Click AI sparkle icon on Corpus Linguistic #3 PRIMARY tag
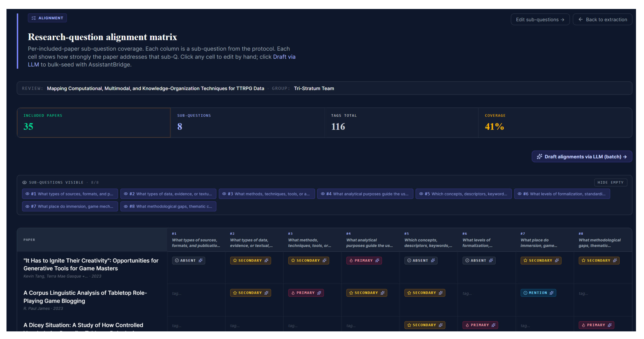Viewport: 644px width, 339px height. tap(319, 293)
